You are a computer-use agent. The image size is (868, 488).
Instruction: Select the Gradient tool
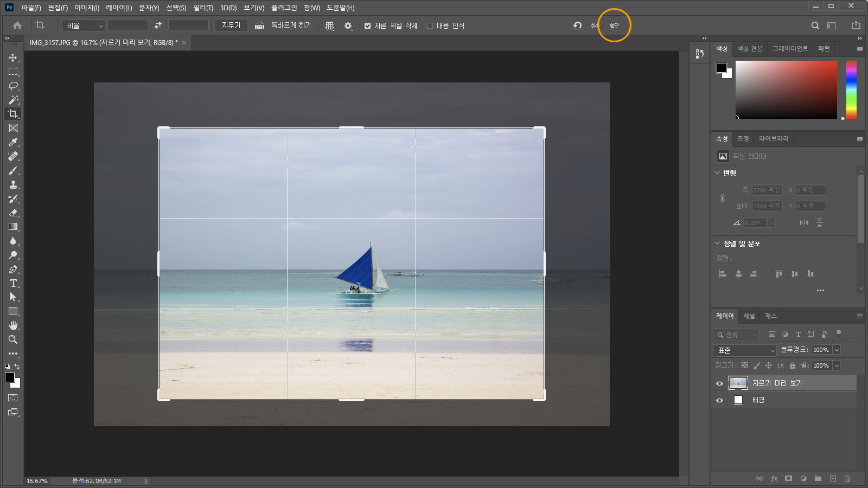(13, 227)
